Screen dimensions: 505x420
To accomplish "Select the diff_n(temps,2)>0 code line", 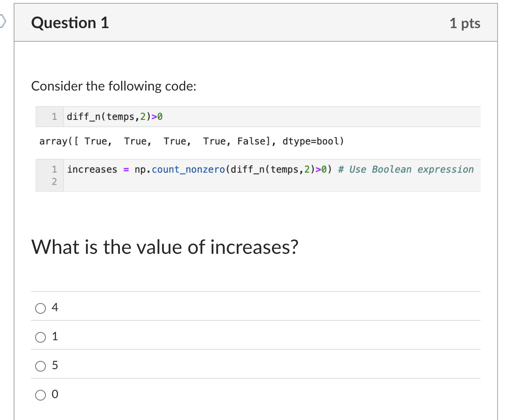I will click(114, 117).
